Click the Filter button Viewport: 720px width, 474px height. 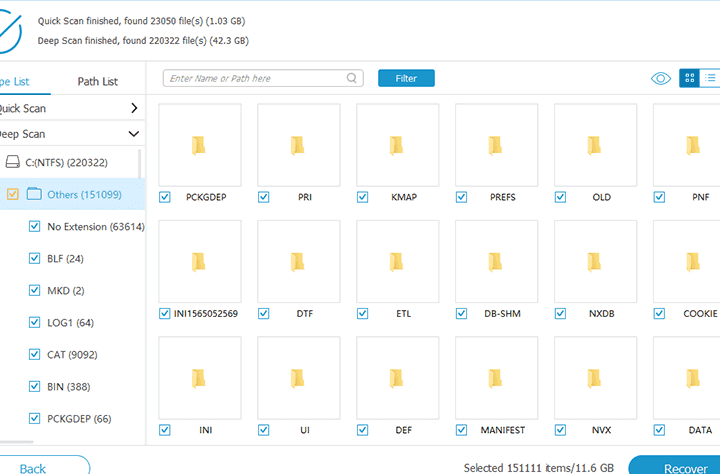(x=406, y=78)
